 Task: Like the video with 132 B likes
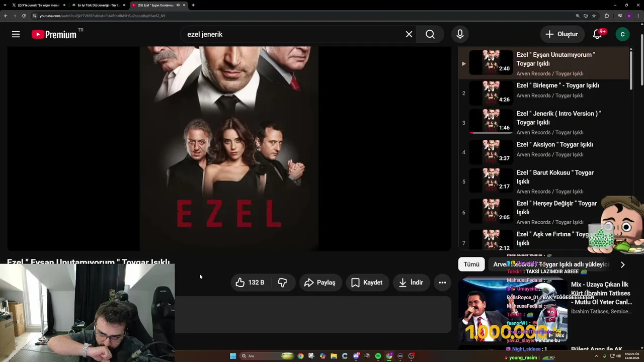[x=250, y=283]
